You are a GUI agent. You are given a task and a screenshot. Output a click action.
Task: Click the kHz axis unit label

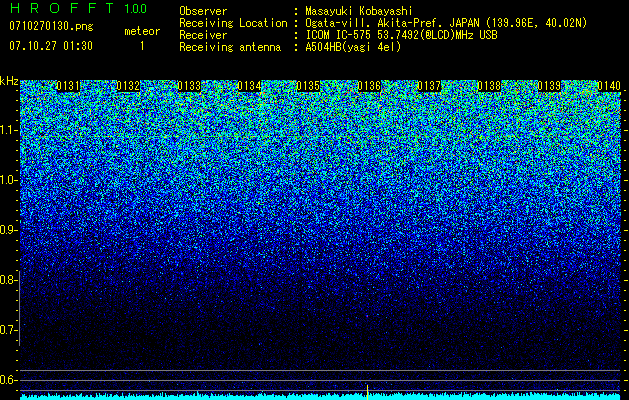point(9,81)
